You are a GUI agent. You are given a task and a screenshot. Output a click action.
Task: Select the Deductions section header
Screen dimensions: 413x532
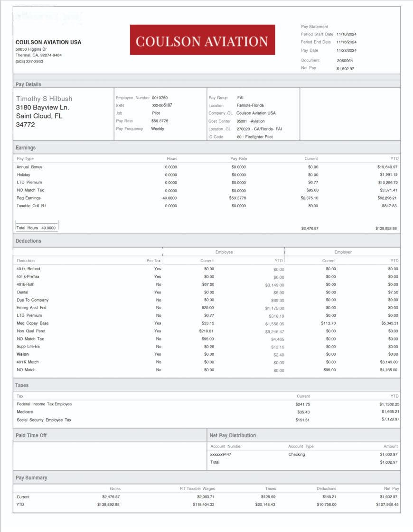click(x=29, y=240)
